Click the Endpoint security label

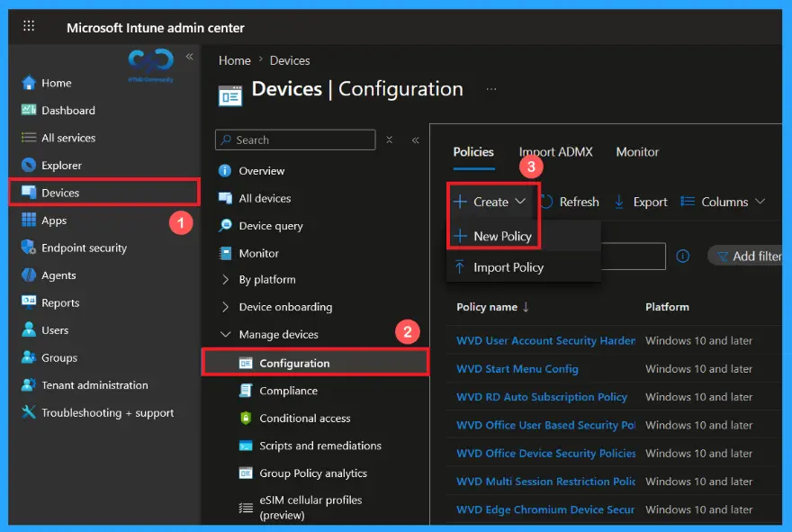[84, 248]
